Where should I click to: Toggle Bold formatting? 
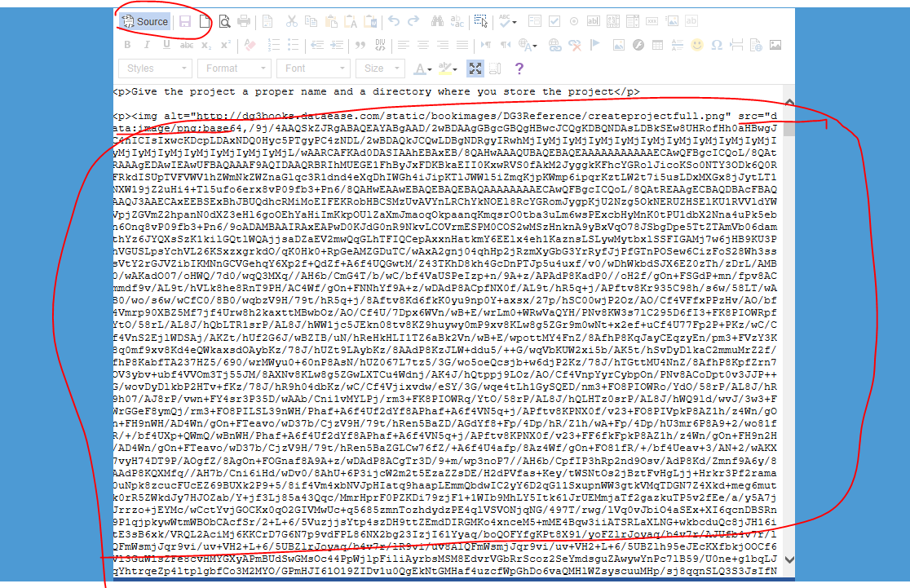coord(128,45)
